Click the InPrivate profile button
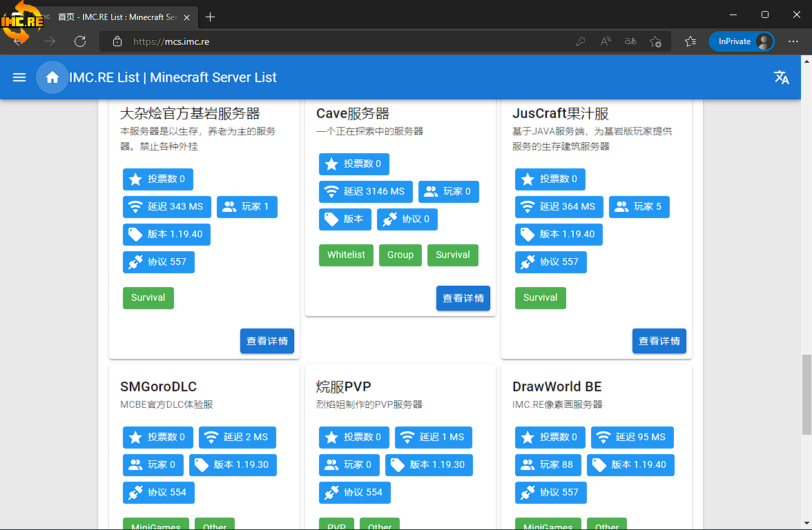The height and width of the screenshot is (530, 812). (x=742, y=41)
